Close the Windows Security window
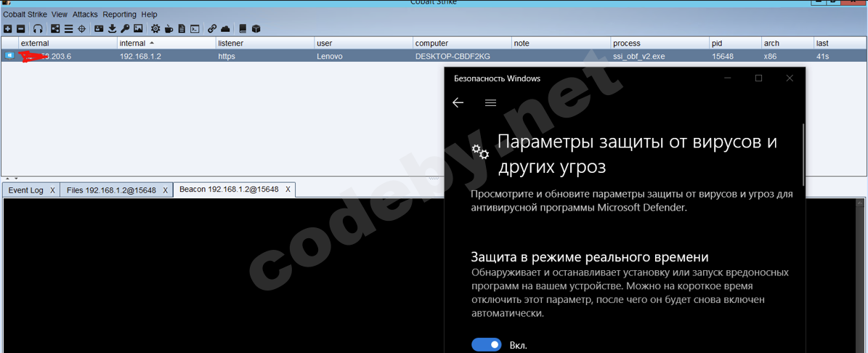Viewport: 868px width, 353px height. [790, 78]
